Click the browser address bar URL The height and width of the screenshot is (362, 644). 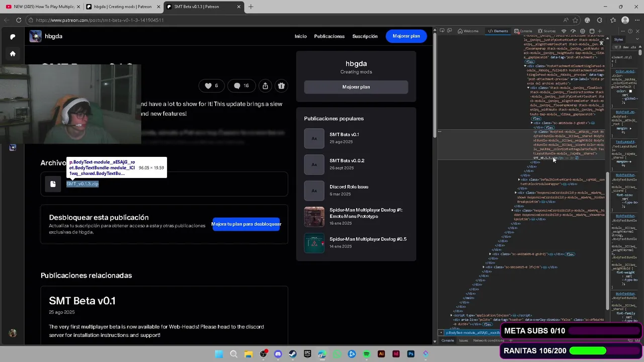coord(100,20)
